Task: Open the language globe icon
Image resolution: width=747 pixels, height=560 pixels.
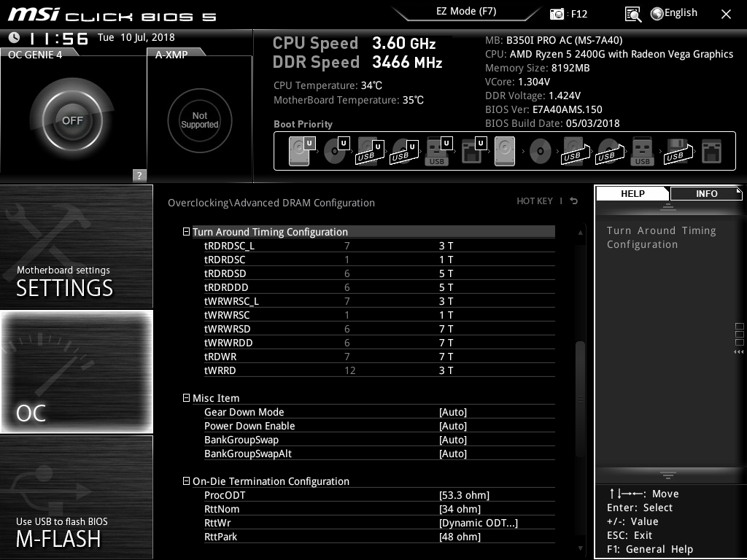Action: [x=657, y=14]
